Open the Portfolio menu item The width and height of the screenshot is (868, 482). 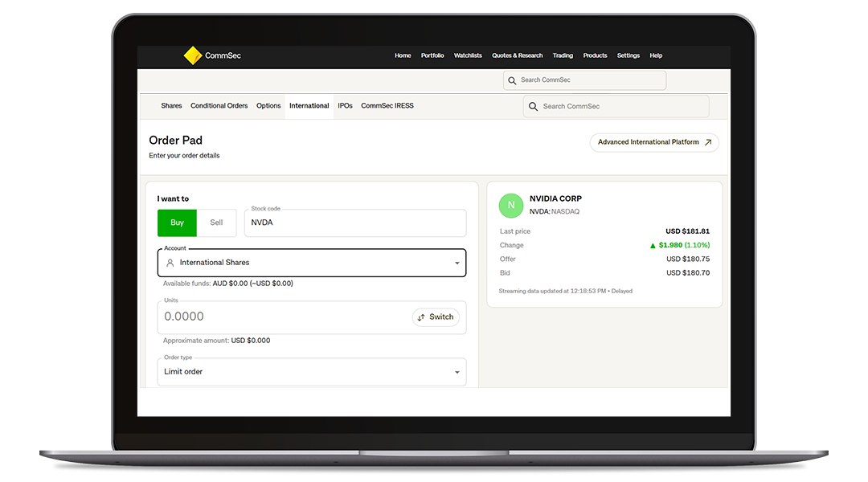(x=432, y=55)
